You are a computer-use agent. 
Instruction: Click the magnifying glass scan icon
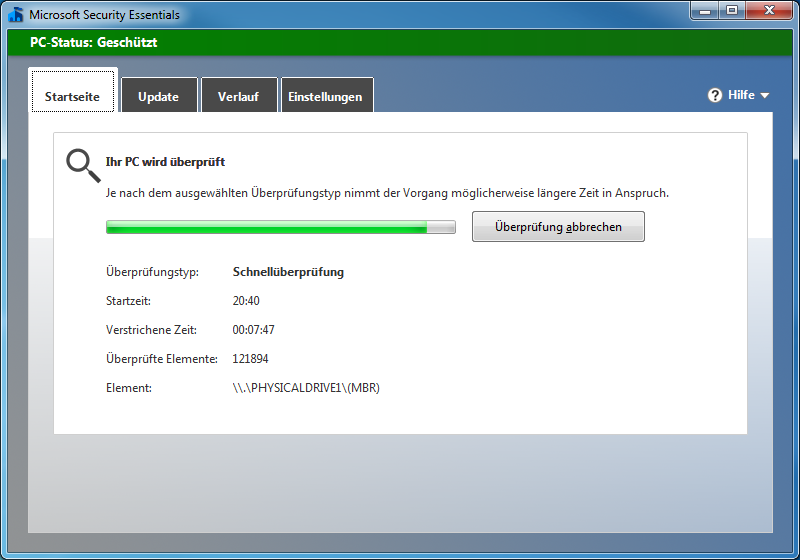pyautogui.click(x=83, y=165)
